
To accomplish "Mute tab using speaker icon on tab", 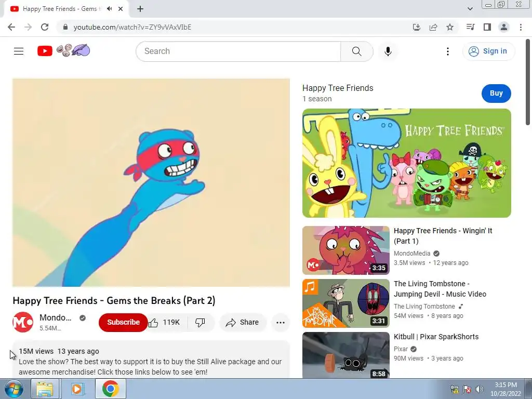I will click(109, 9).
